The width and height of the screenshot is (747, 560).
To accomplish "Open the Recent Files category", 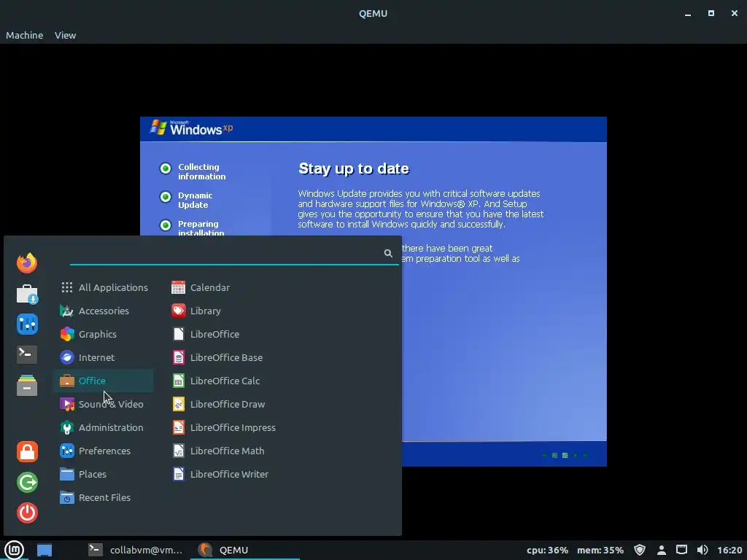I will [x=104, y=497].
